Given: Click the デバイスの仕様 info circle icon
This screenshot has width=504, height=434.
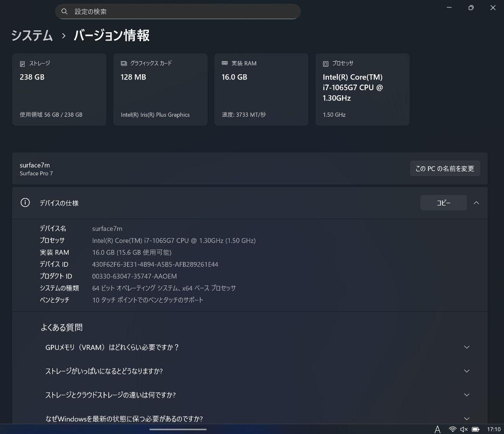Looking at the screenshot, I should point(25,203).
